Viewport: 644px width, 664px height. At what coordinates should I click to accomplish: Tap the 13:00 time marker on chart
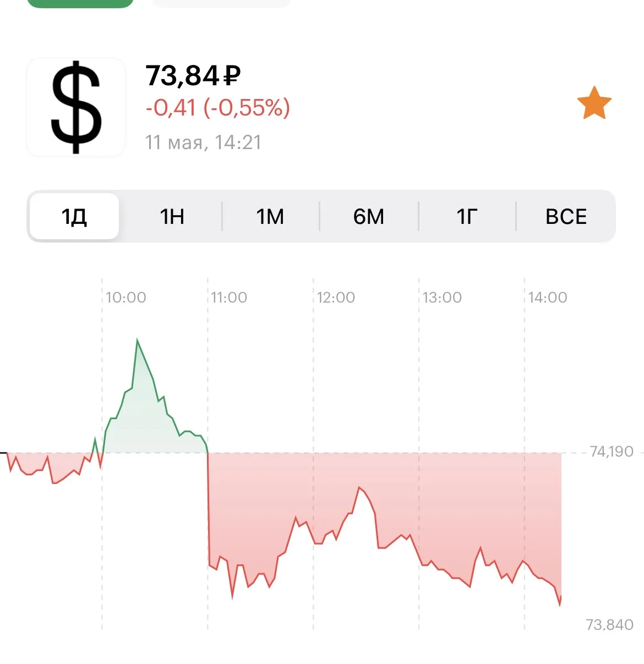(442, 298)
